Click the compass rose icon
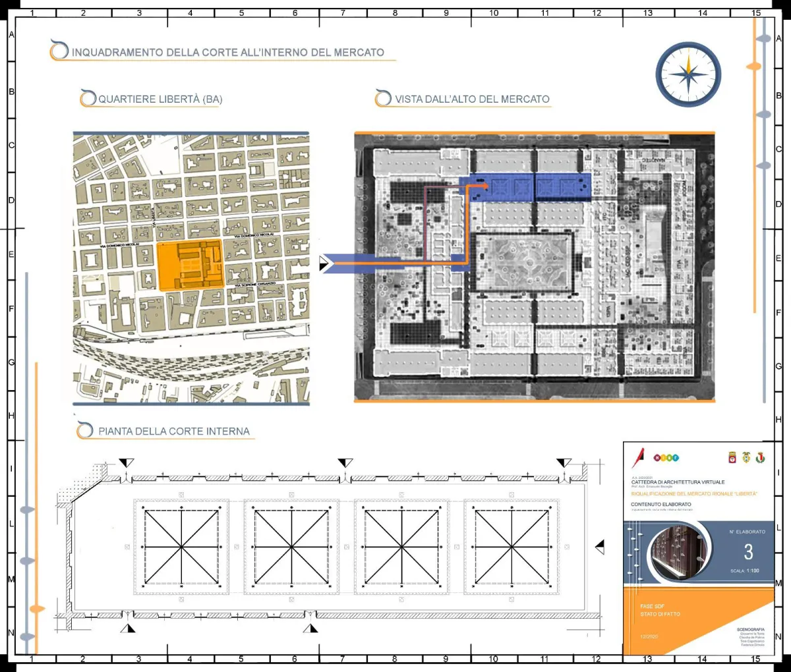Viewport: 791px width, 672px height. pyautogui.click(x=688, y=74)
